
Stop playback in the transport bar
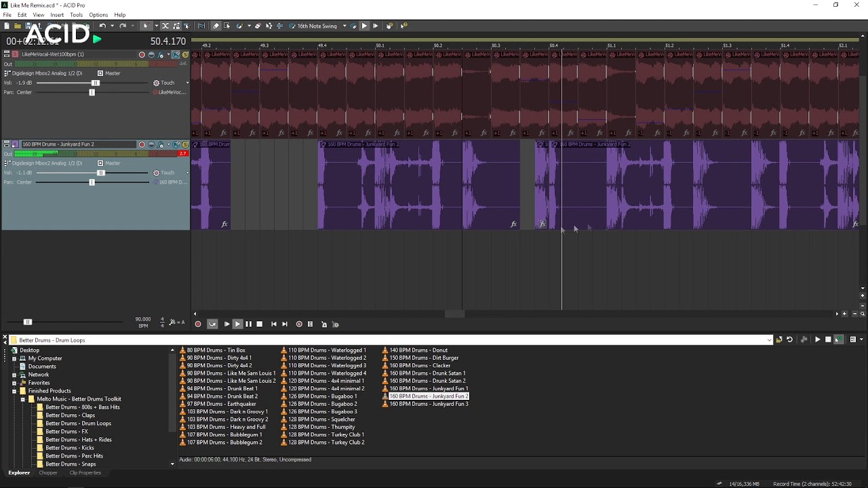pos(259,324)
